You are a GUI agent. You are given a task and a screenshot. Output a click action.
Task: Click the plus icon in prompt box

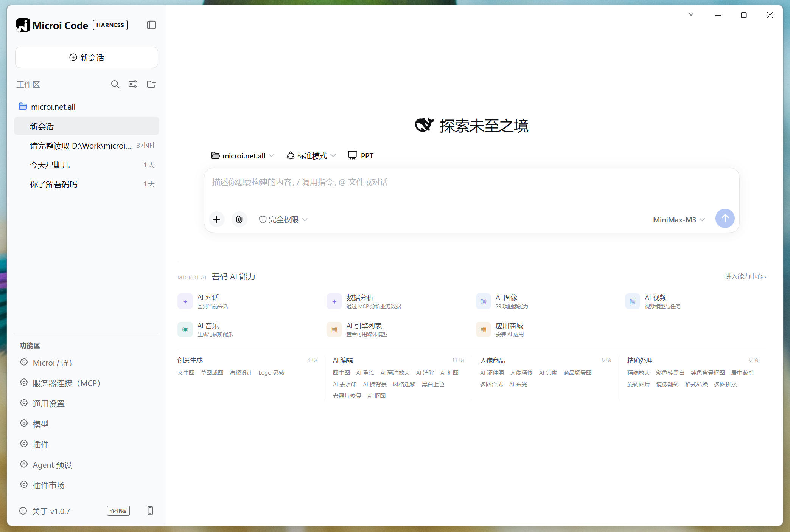tap(216, 219)
